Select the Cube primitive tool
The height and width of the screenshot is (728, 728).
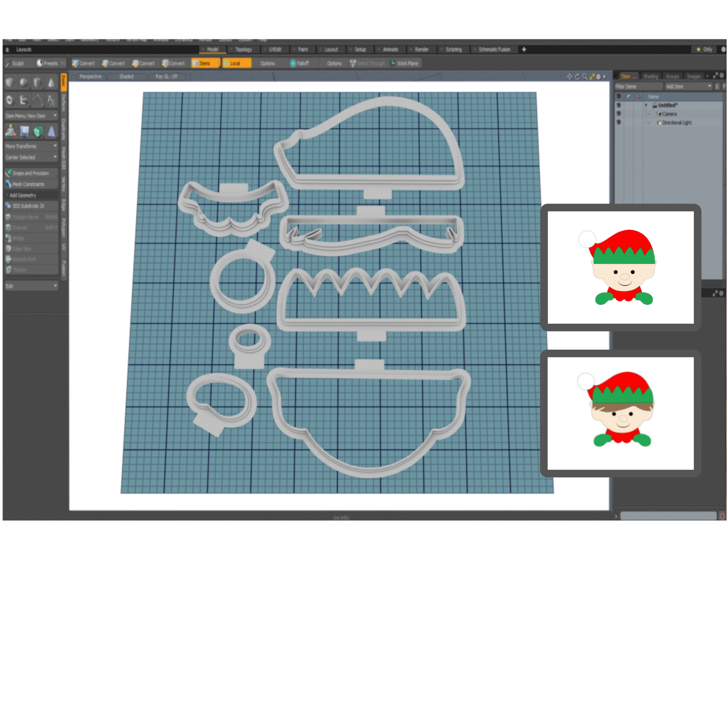click(x=10, y=83)
